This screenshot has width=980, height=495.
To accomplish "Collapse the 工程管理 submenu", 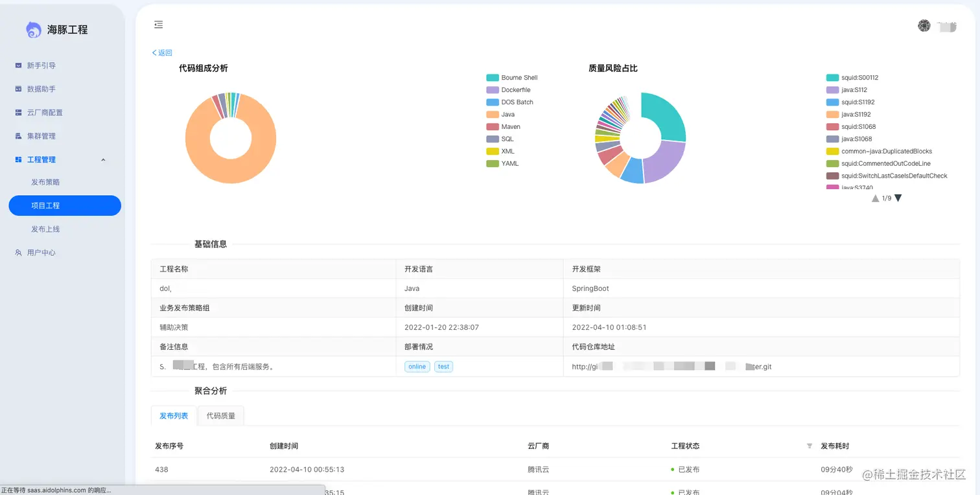I will (x=103, y=159).
